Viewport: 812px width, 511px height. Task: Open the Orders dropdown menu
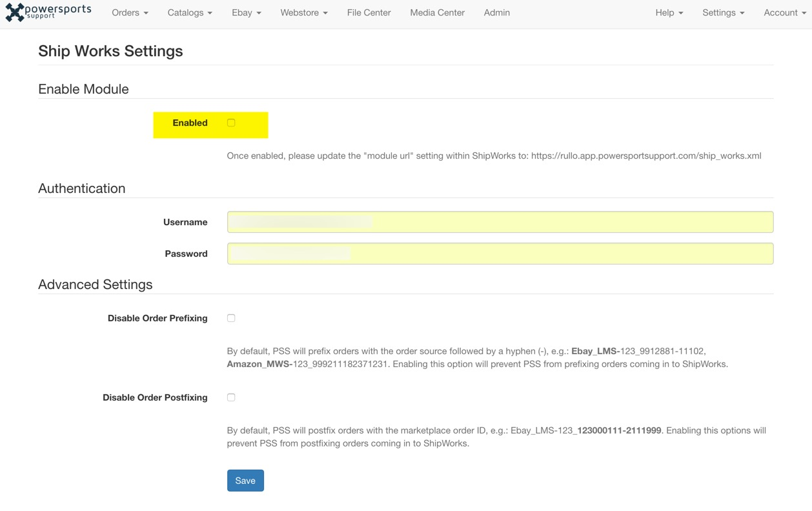(x=130, y=12)
